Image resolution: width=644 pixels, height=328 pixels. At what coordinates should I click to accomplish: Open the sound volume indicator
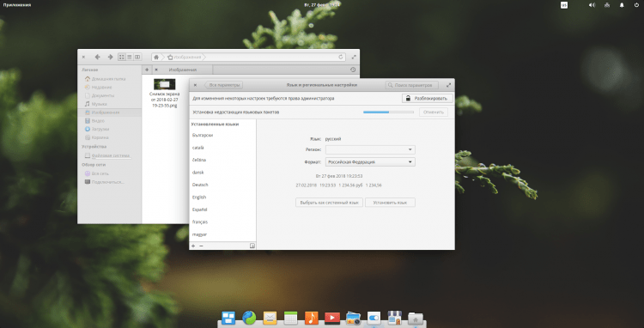click(592, 5)
